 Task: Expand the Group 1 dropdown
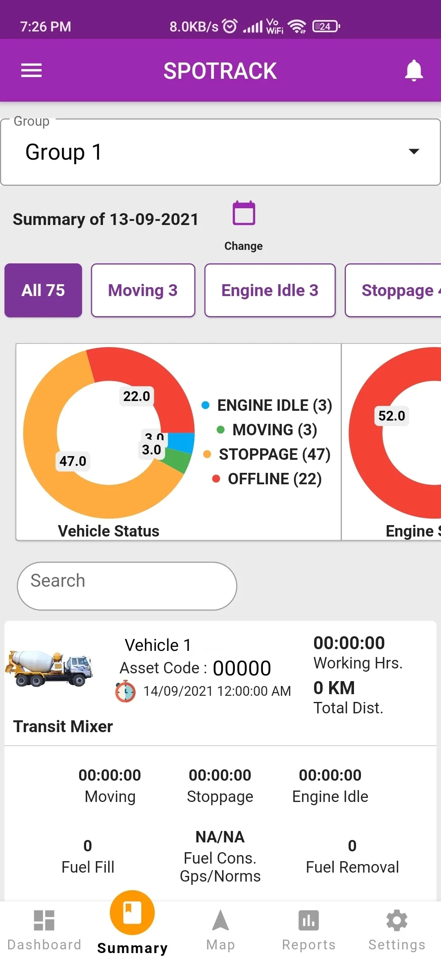(x=220, y=152)
